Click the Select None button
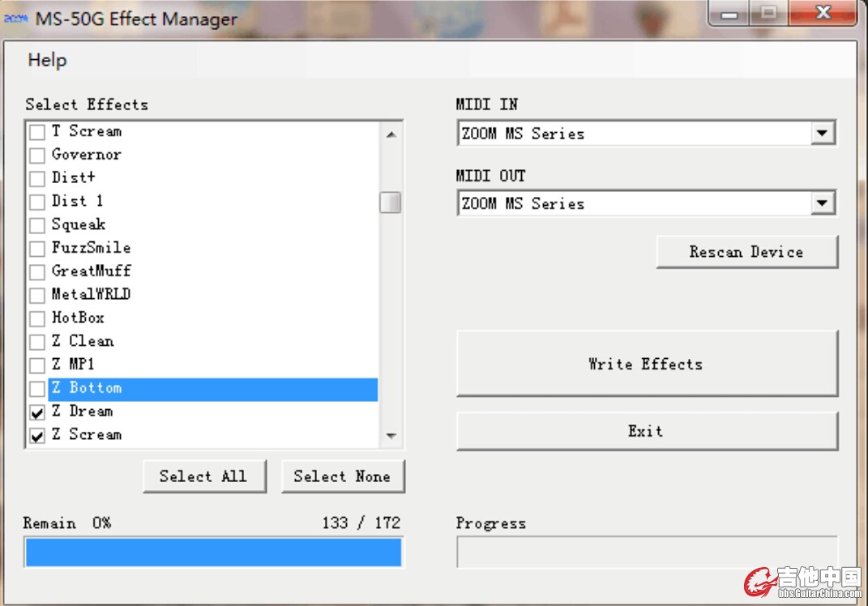 [343, 476]
